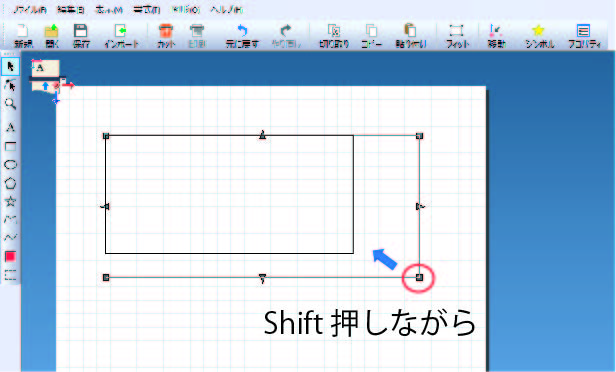Image resolution: width=616 pixels, height=372 pixels.
Task: Open the シンボル star symbol button
Action: click(x=539, y=36)
